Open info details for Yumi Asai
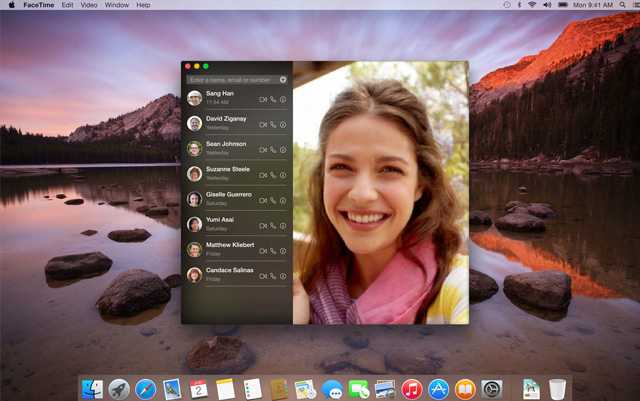640x401 pixels. coord(283,225)
